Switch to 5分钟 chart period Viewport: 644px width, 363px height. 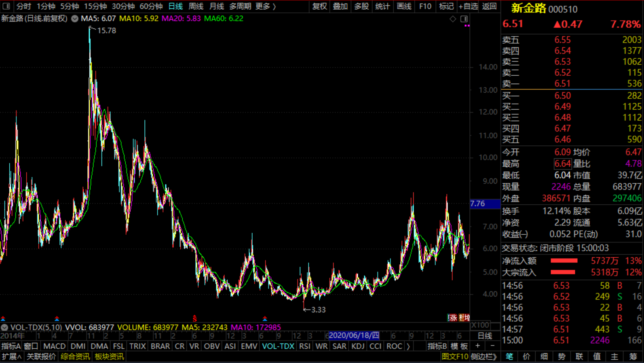click(70, 6)
